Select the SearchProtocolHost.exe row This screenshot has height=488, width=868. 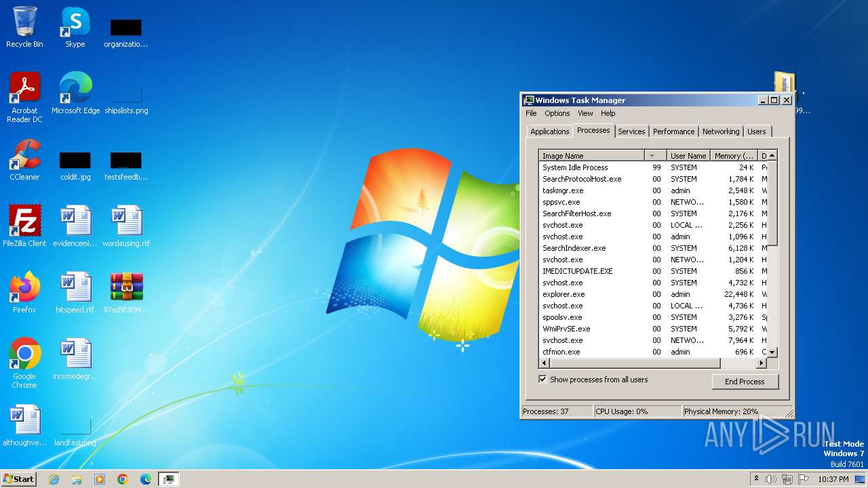point(653,179)
